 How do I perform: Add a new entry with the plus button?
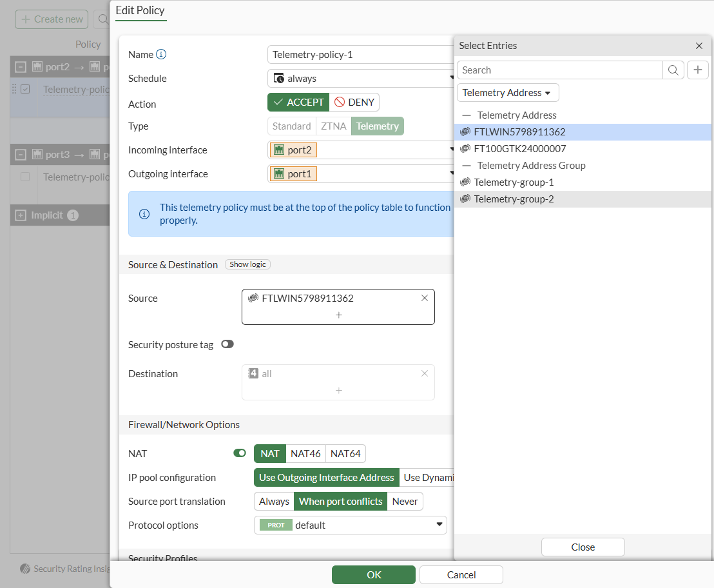tap(698, 70)
